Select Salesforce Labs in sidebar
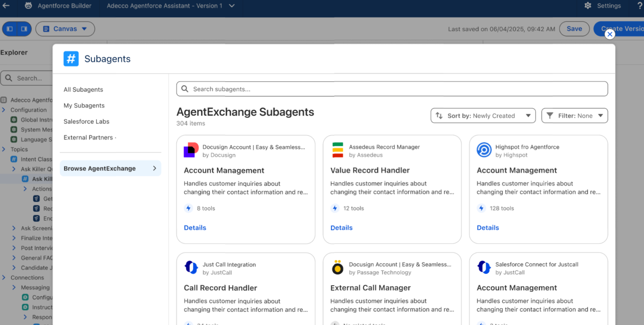 pos(86,121)
